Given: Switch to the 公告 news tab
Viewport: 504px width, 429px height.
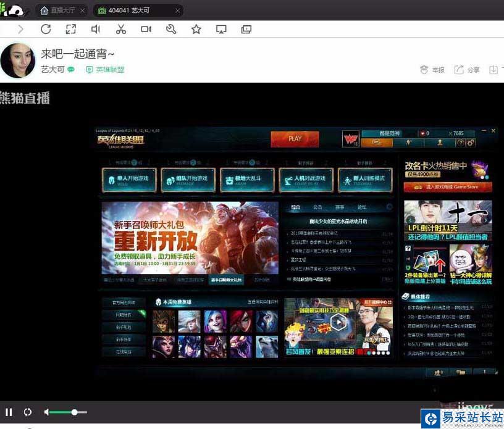Looking at the screenshot, I should pyautogui.click(x=317, y=207).
